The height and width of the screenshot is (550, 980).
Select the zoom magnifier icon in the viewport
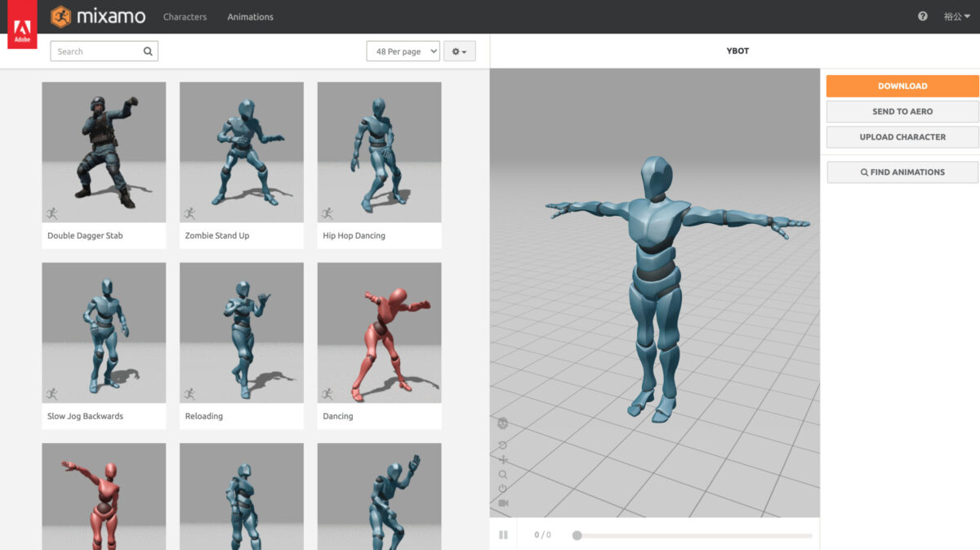(x=503, y=475)
